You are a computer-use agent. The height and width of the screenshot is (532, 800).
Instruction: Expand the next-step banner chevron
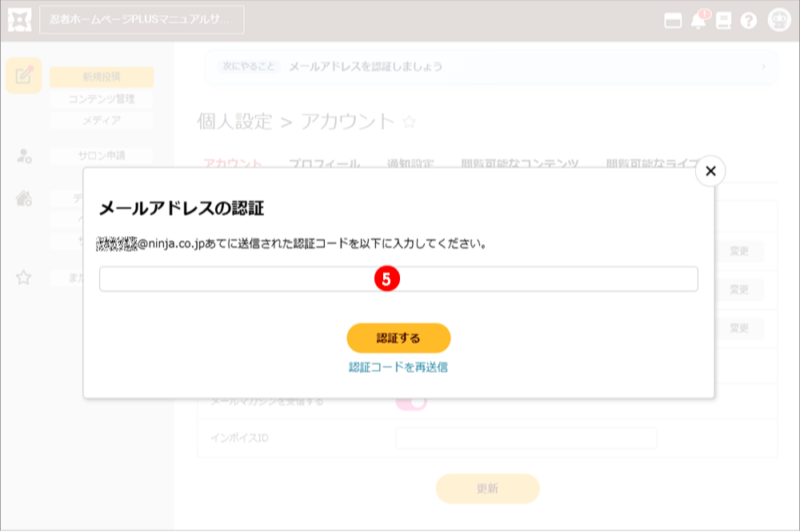click(x=764, y=66)
